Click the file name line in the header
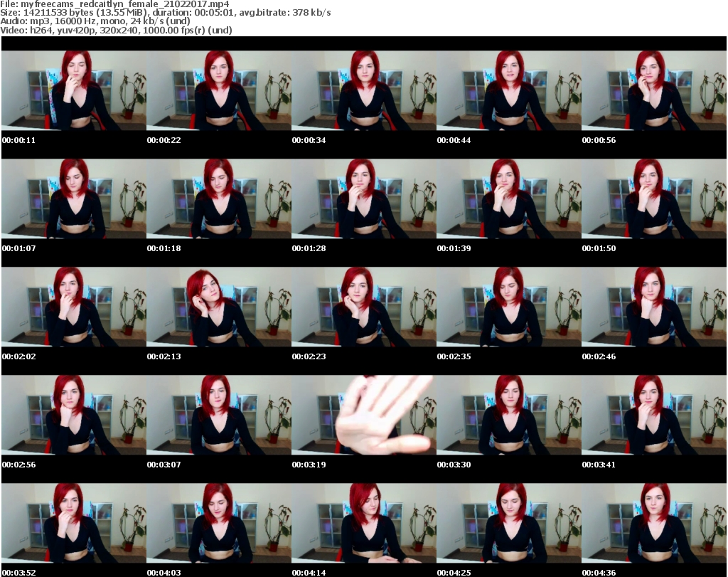This screenshot has height=577, width=728. tap(114, 4)
